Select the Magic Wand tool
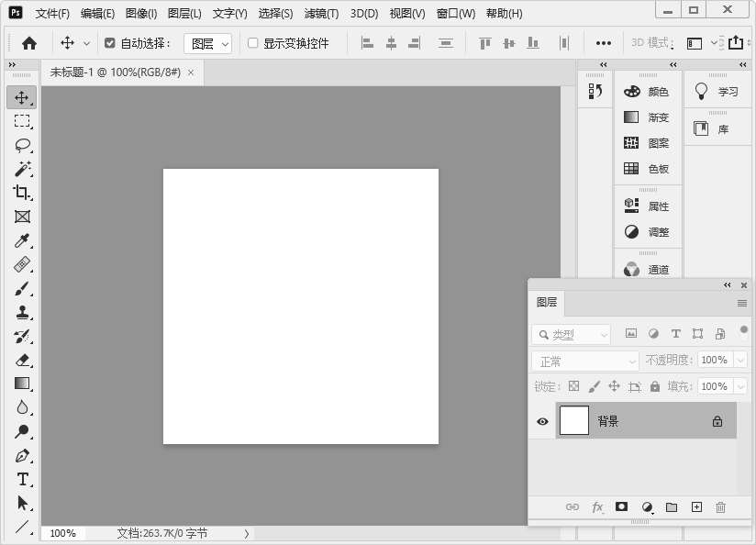The image size is (756, 545). [x=22, y=169]
